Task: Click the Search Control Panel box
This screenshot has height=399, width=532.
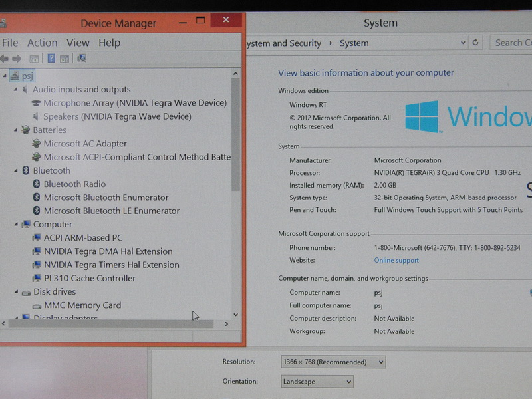Action: (511, 43)
